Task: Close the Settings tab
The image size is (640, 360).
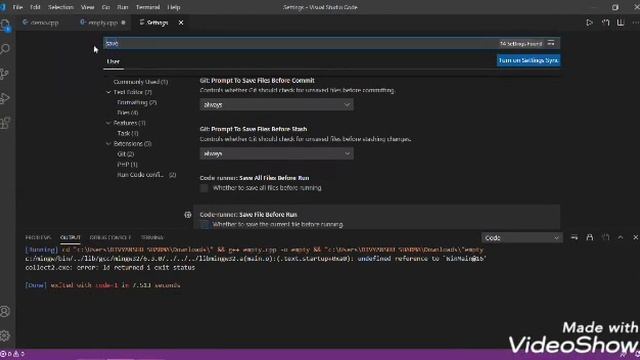Action: click(181, 22)
